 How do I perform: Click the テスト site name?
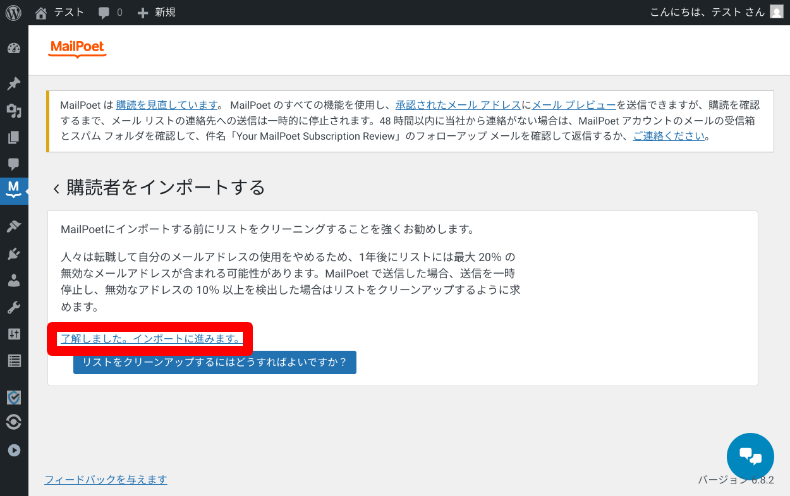click(x=69, y=12)
